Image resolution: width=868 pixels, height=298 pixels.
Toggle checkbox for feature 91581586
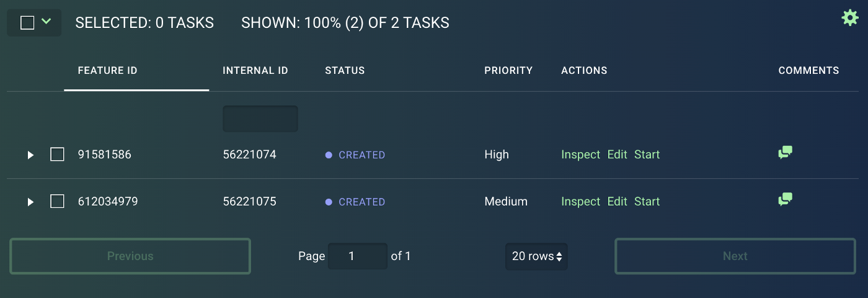pyautogui.click(x=57, y=154)
